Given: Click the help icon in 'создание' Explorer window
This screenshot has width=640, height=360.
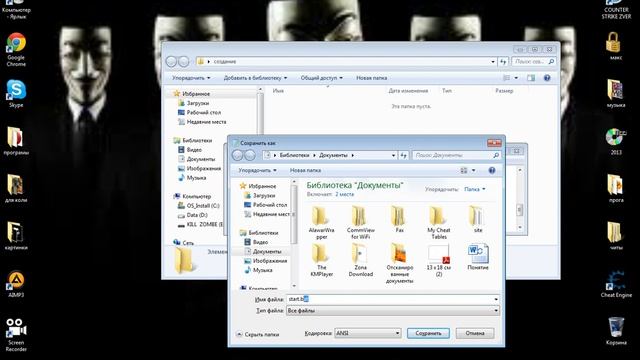Looking at the screenshot, I should (x=547, y=78).
